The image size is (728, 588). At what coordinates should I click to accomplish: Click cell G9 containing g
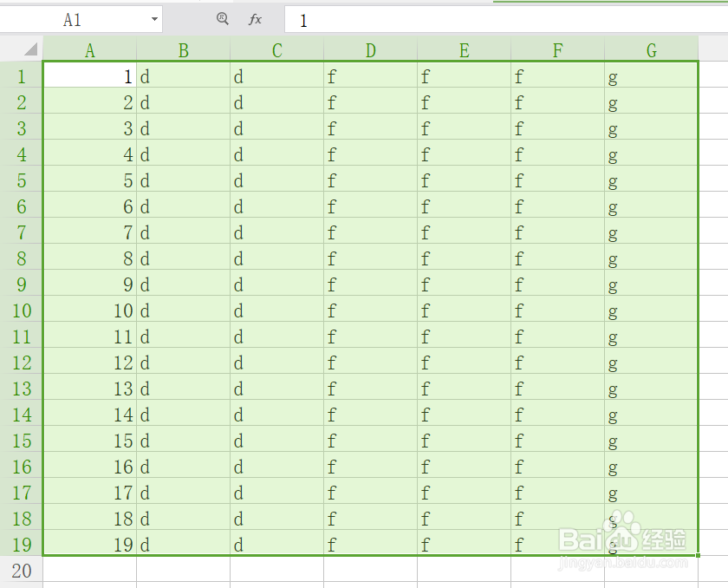coord(652,283)
